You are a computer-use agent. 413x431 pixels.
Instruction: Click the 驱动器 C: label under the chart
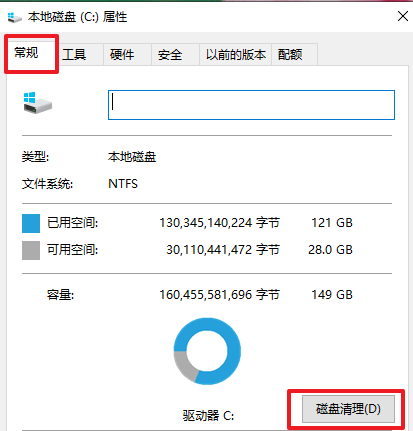pos(208,416)
